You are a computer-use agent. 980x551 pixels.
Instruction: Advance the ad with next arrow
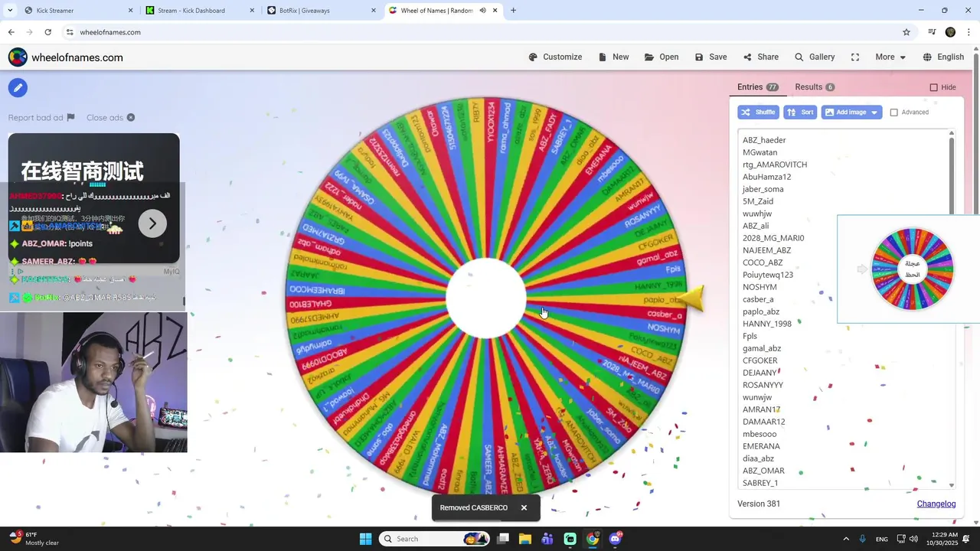152,223
